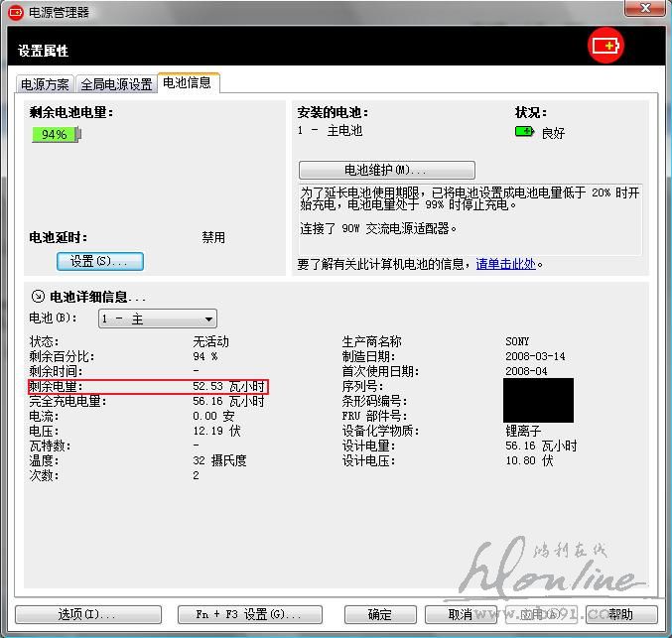Click the 连接了 90W 交流电源适配器 message
The width and height of the screenshot is (672, 638).
[x=378, y=229]
